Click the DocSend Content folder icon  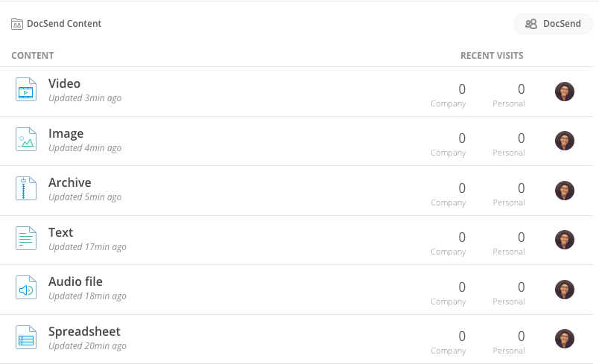click(x=17, y=24)
